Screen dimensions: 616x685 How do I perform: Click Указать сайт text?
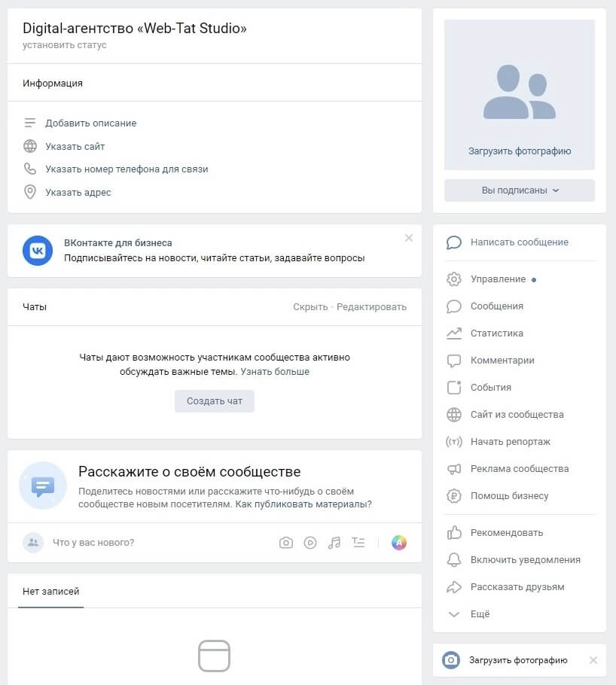[75, 146]
